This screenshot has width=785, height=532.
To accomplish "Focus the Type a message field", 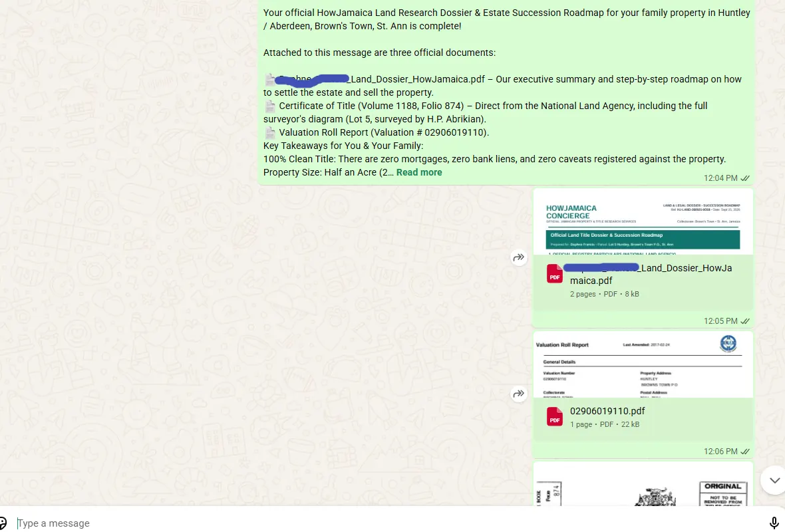I will tap(391, 523).
